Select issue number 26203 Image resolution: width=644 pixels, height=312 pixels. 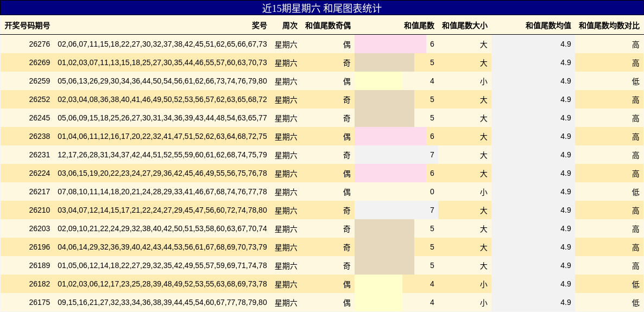click(40, 229)
